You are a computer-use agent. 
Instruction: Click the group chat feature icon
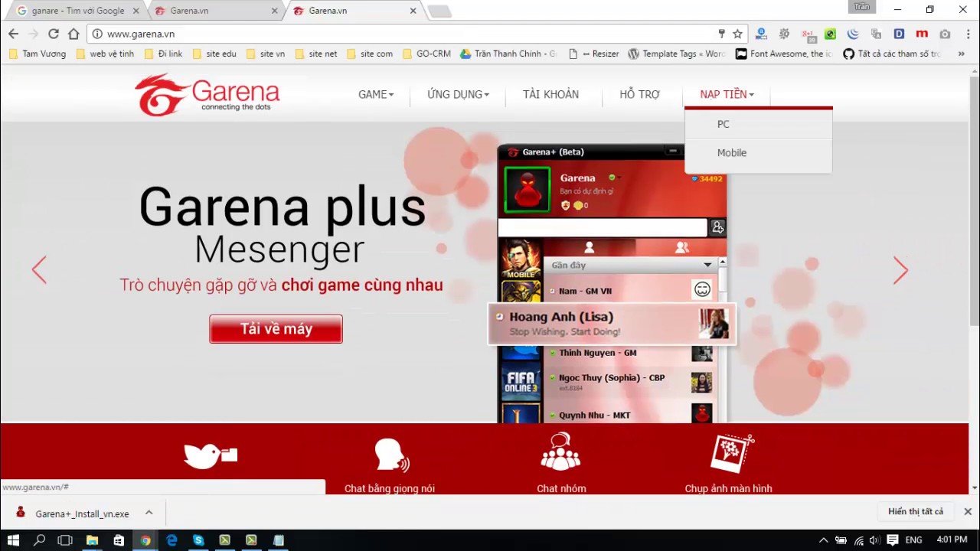[x=560, y=452]
